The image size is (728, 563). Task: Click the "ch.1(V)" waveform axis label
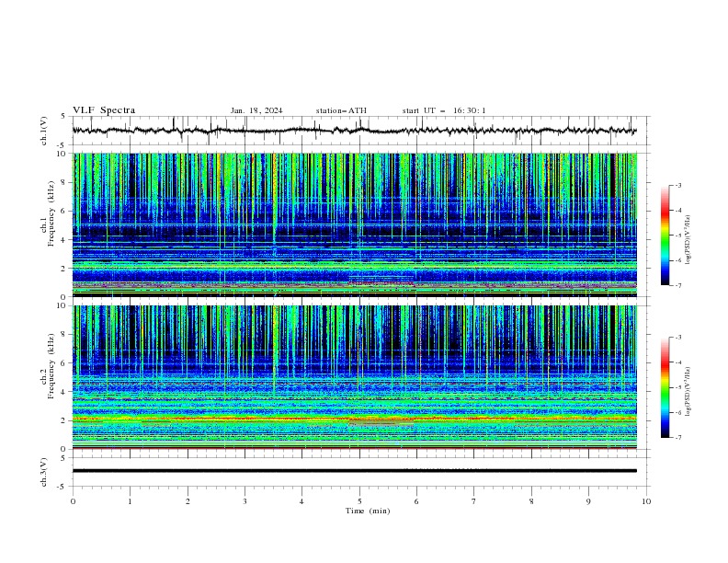[44, 131]
